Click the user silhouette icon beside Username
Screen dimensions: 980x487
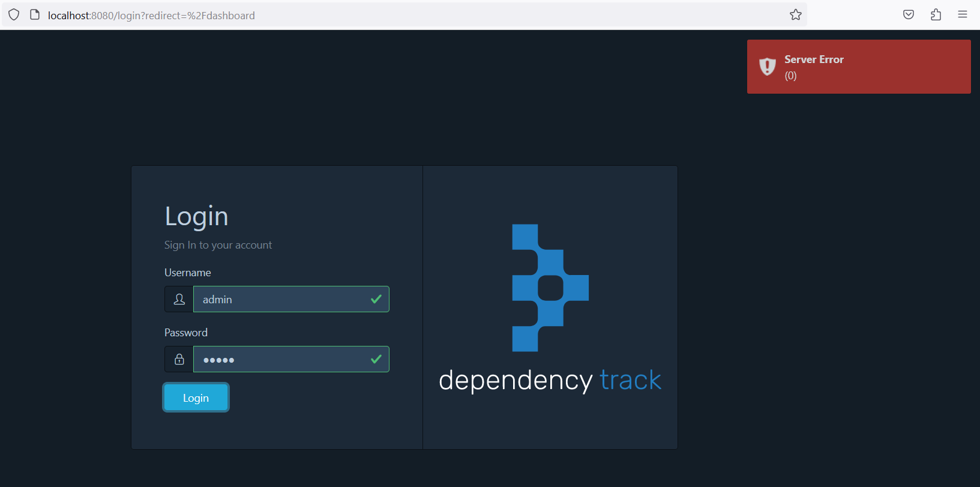tap(179, 299)
